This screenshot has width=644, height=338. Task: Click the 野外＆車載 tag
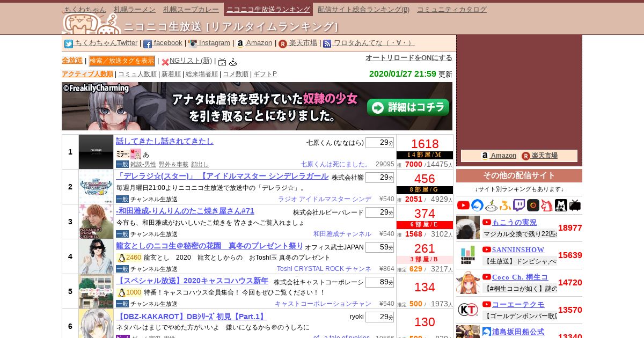pos(173,164)
